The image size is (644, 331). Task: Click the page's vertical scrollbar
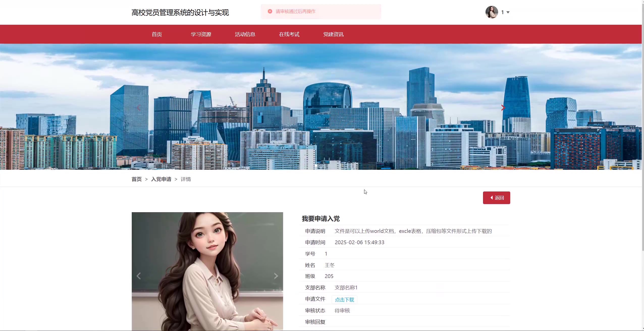(x=643, y=126)
